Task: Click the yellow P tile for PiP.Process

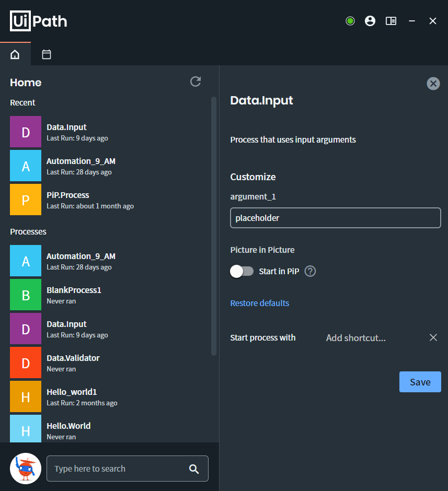Action: 26,200
